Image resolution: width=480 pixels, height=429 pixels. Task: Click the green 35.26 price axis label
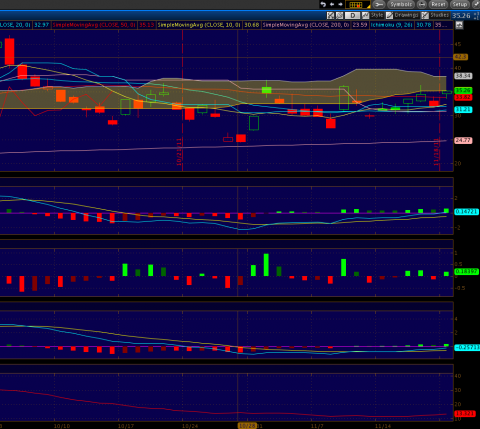(x=463, y=90)
